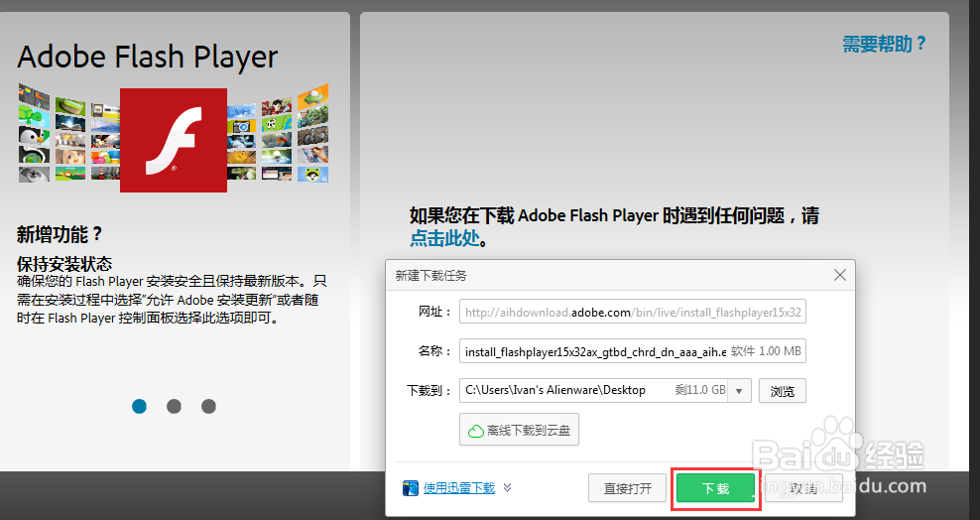Click the red Flash Player logo

tap(174, 140)
